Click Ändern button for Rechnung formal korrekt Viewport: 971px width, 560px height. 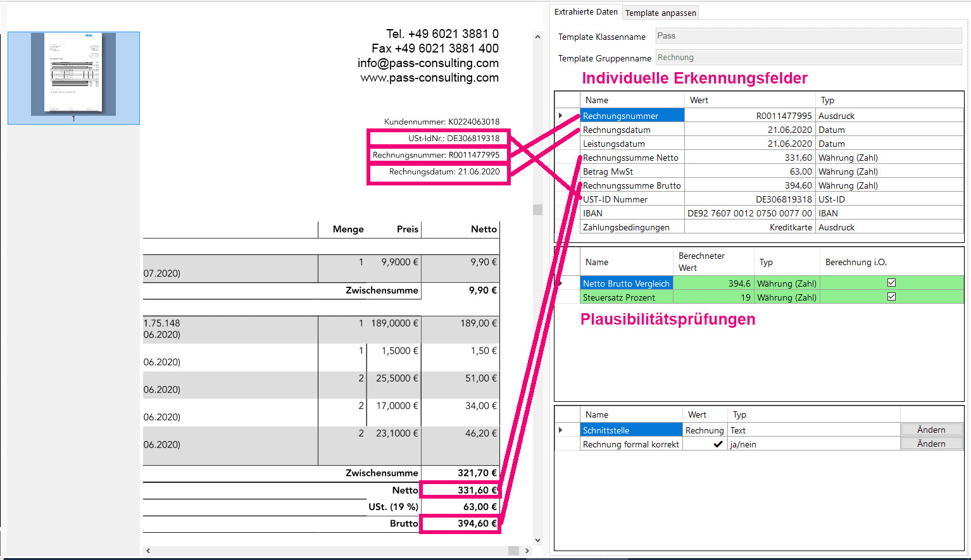pyautogui.click(x=931, y=444)
